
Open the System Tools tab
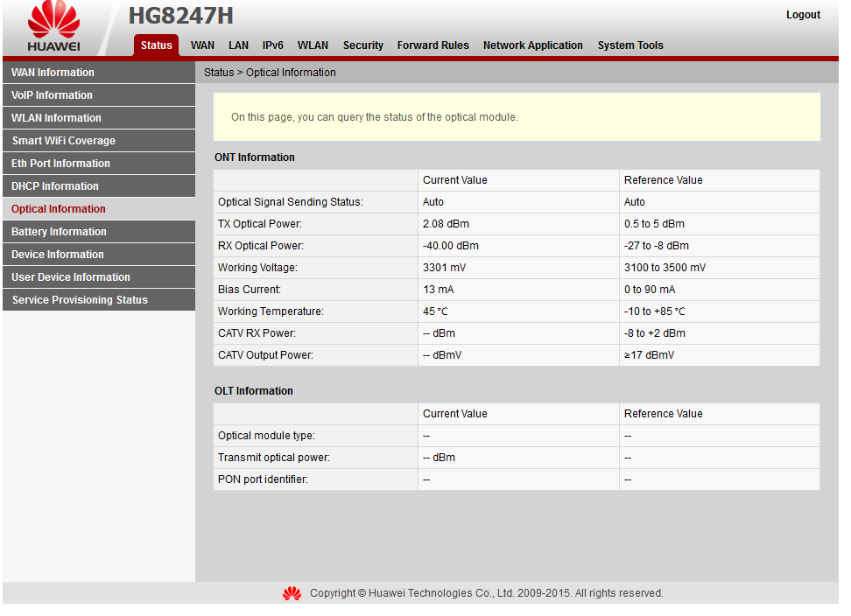pyautogui.click(x=630, y=45)
